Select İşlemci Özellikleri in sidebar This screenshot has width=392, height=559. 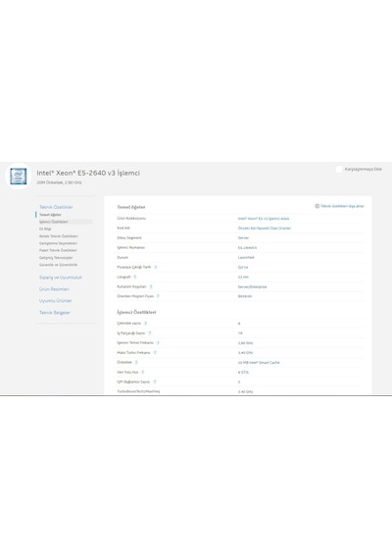54,222
